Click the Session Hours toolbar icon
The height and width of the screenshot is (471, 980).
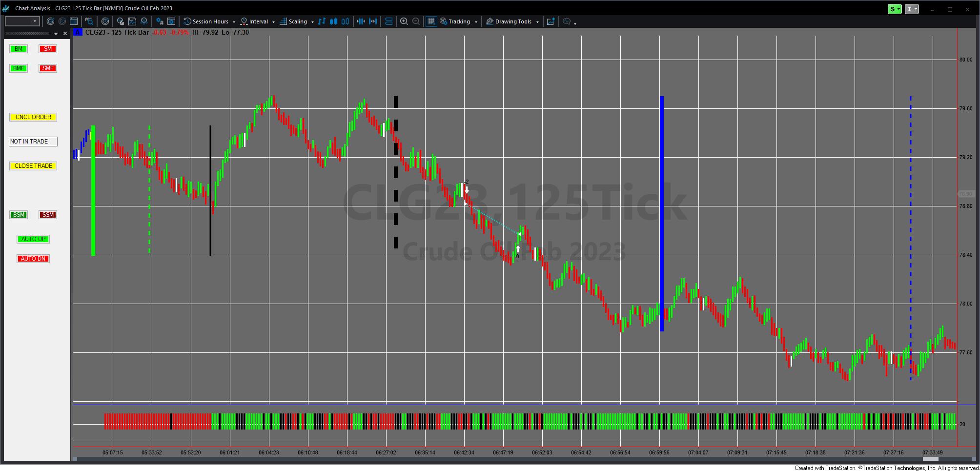pyautogui.click(x=187, y=21)
